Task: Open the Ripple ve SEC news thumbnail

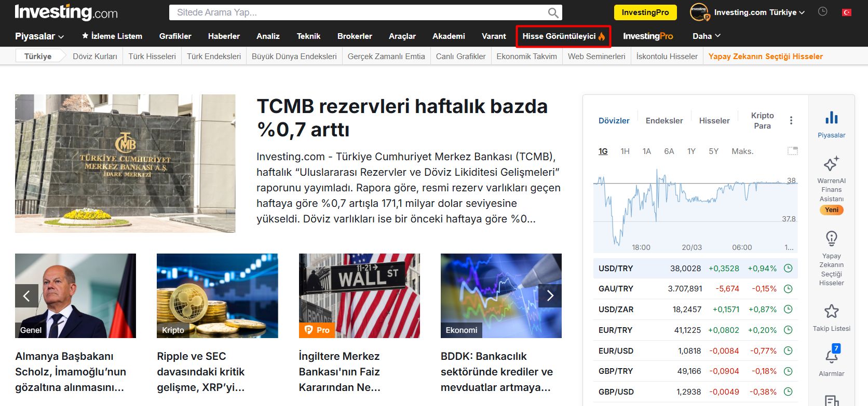Action: click(x=218, y=296)
